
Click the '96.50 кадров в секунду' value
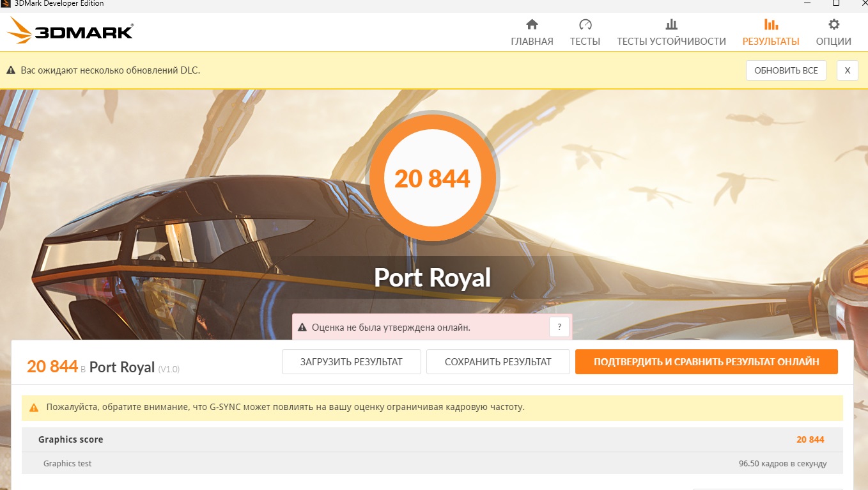coord(783,463)
